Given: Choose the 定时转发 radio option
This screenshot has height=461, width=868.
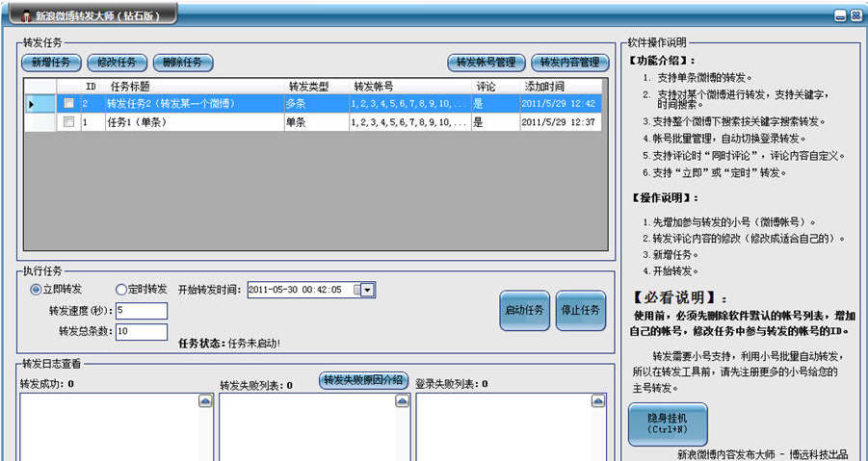Looking at the screenshot, I should pos(121,289).
